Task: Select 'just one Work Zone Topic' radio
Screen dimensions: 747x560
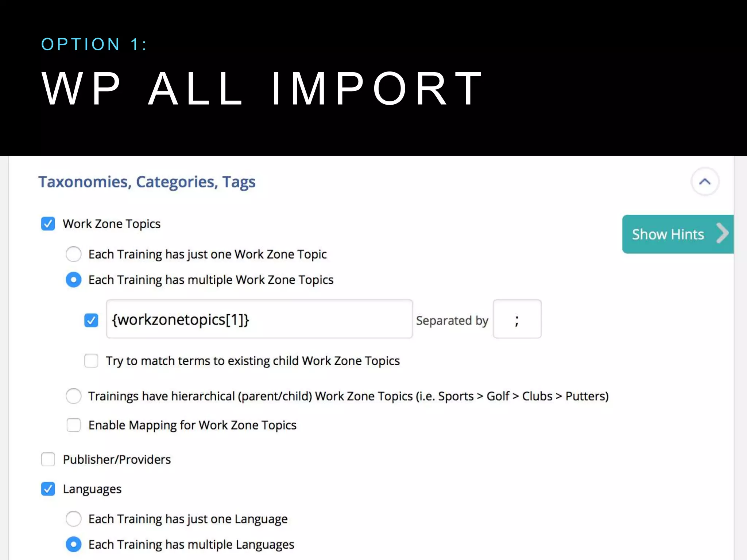Action: click(73, 254)
